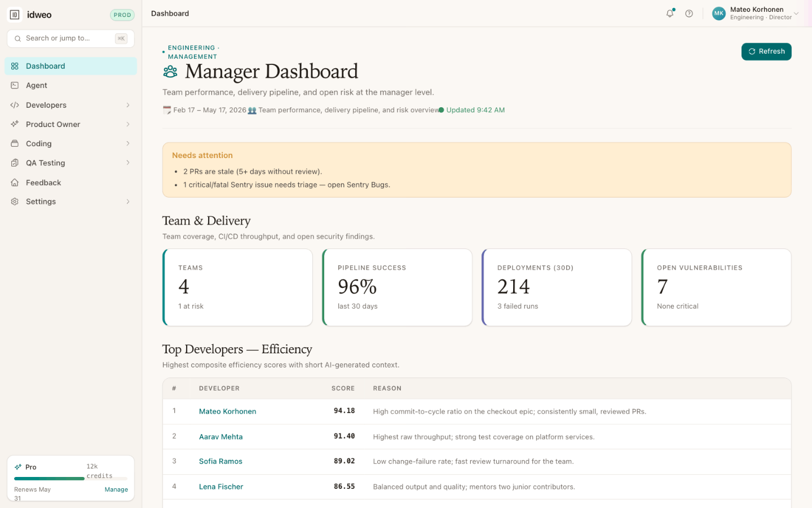Focus the Search or jump to field

pyautogui.click(x=70, y=38)
